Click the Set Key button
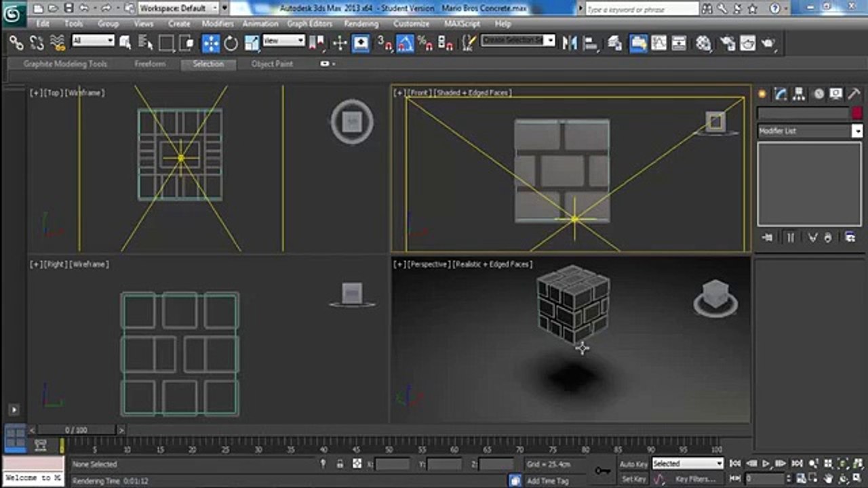Viewport: 868px width, 488px height. [x=633, y=479]
